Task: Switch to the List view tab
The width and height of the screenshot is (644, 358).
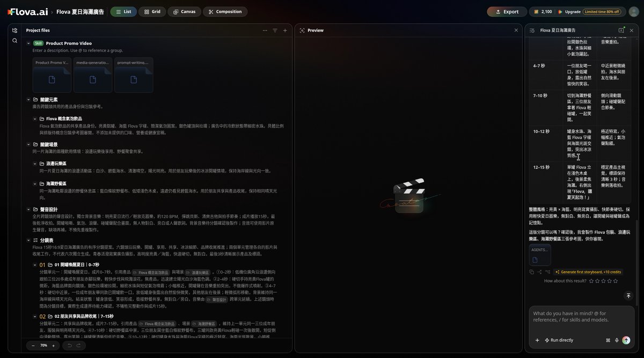Action: [x=123, y=11]
